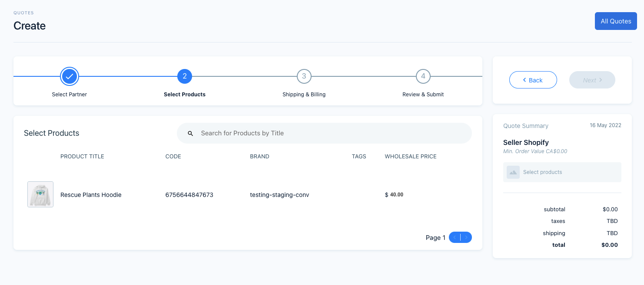Screen dimensions: 644x285
Task: Go back to the previous step
Action: tap(533, 80)
